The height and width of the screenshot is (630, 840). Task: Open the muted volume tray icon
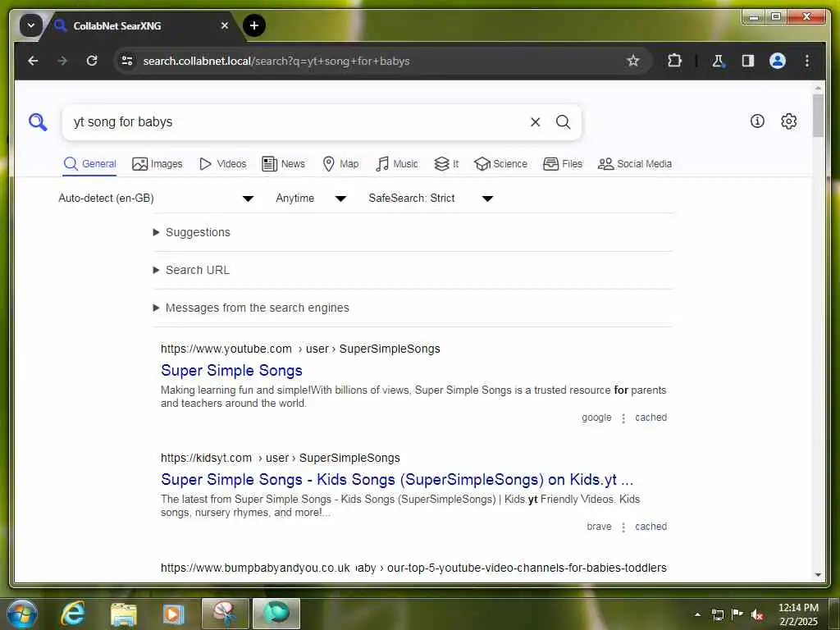pyautogui.click(x=756, y=614)
